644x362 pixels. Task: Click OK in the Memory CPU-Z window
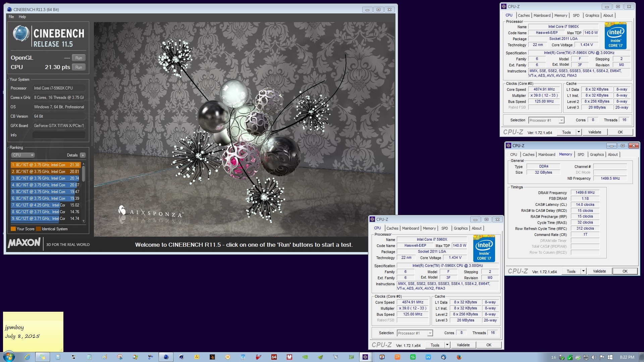pos(625,271)
